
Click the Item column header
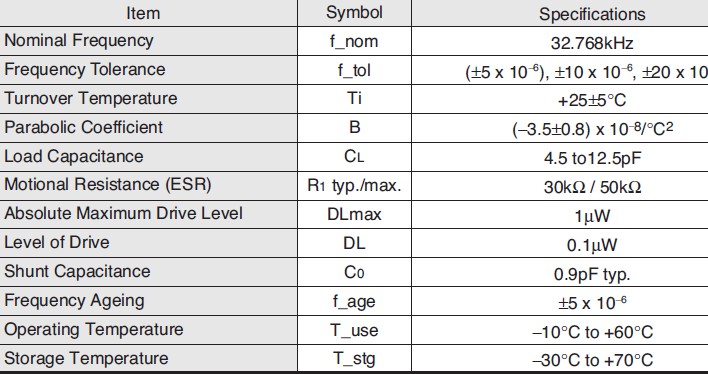point(143,13)
